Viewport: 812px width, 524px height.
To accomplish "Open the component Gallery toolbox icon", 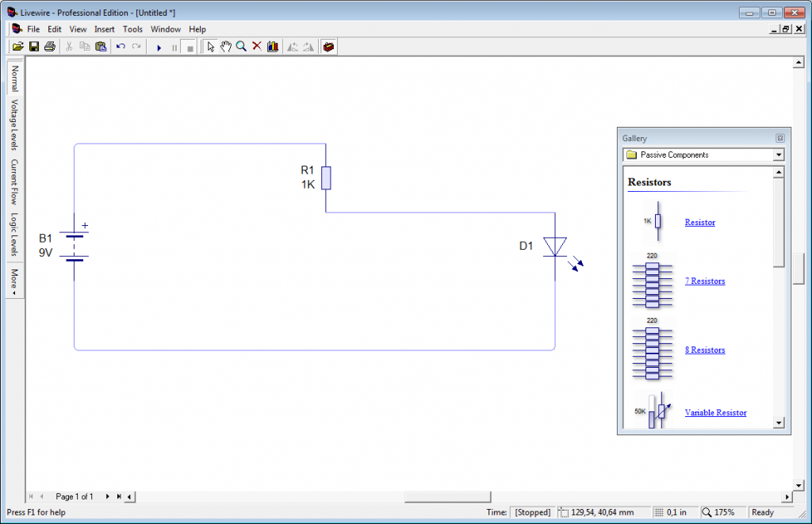I will pyautogui.click(x=328, y=46).
